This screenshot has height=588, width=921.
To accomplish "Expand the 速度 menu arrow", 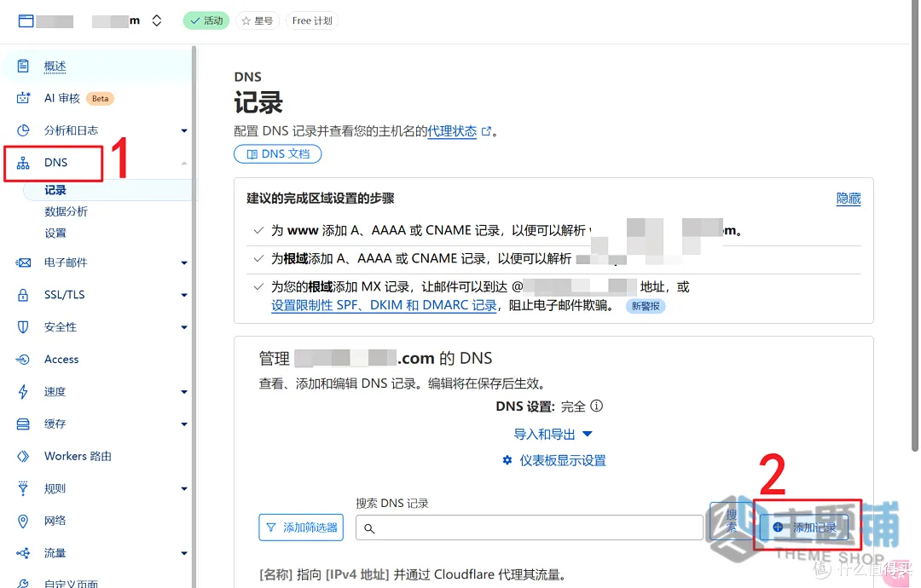I will [184, 392].
